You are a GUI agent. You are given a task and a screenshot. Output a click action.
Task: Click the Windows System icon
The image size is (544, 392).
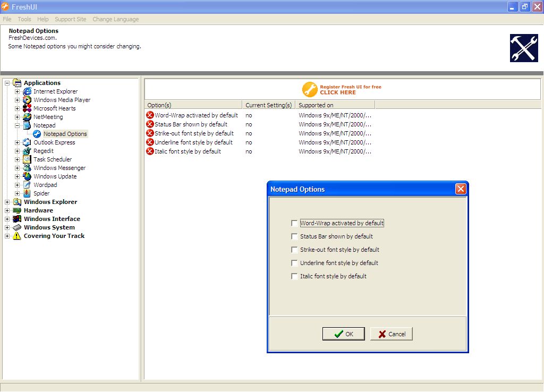[x=17, y=227]
